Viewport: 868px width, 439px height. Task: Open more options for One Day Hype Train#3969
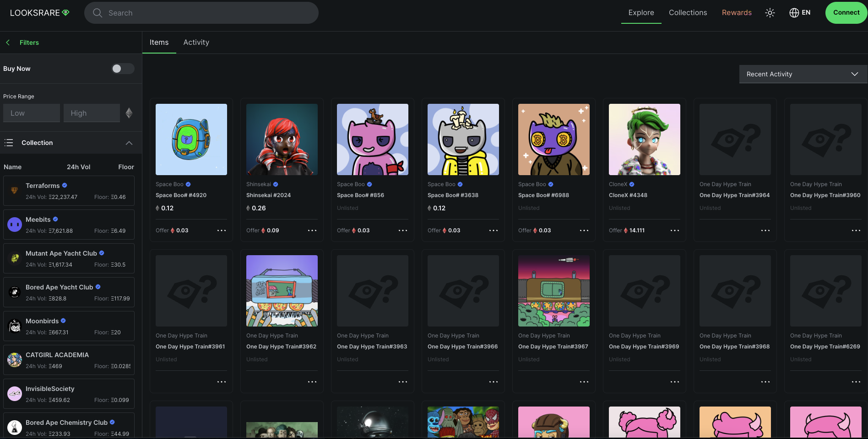675,382
